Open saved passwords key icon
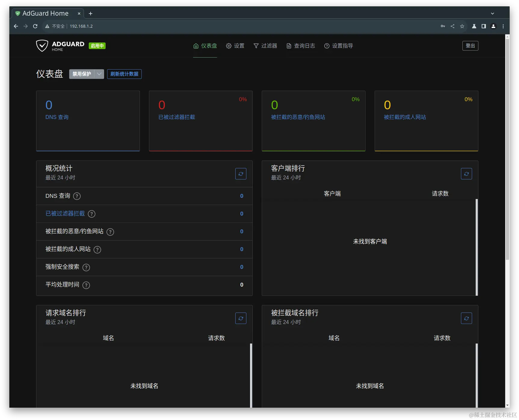The image size is (519, 420). click(443, 26)
